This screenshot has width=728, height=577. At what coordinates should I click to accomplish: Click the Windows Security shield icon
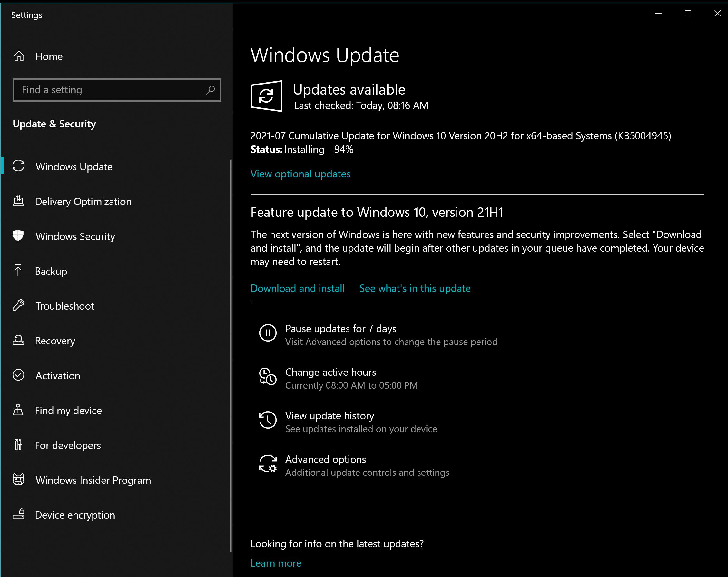click(x=18, y=236)
